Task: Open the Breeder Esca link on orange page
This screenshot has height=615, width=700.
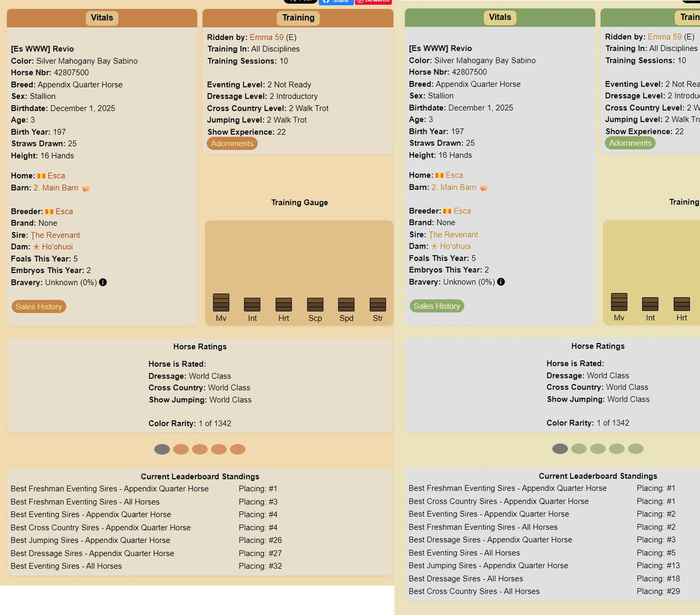Action: click(64, 211)
